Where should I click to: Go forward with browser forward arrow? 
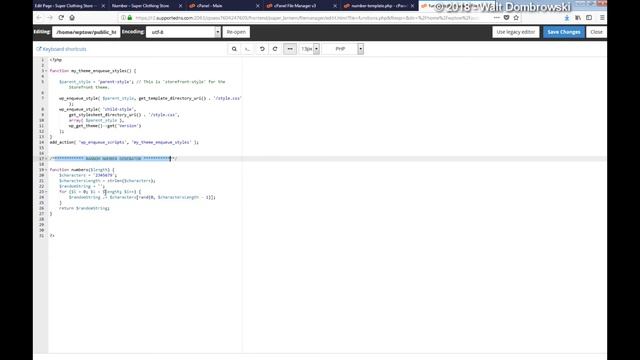[50, 18]
